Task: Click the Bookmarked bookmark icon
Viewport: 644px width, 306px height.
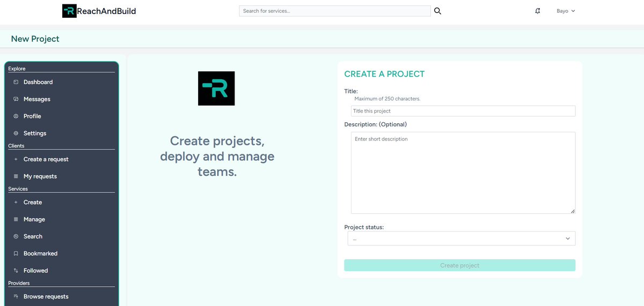Action: [x=16, y=253]
